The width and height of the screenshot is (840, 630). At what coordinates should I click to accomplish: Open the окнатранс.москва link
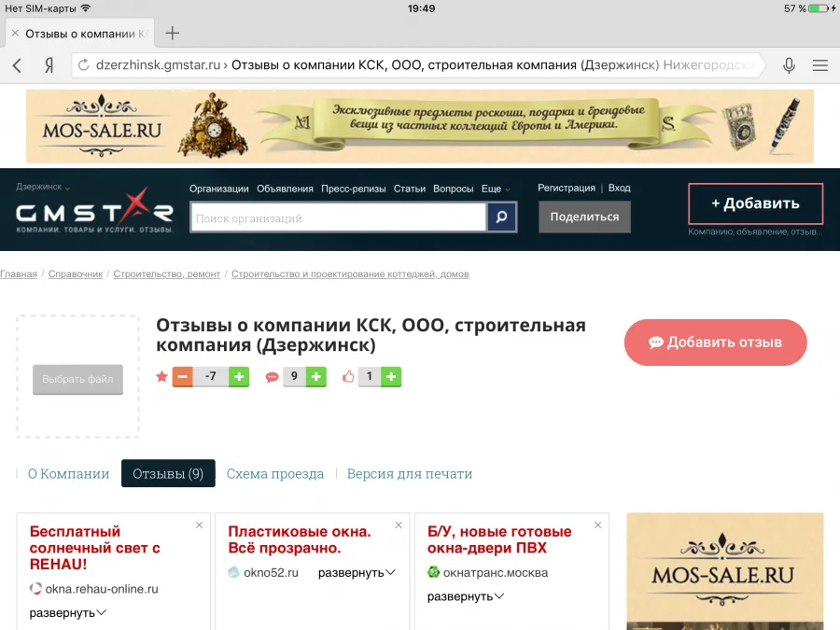point(496,573)
